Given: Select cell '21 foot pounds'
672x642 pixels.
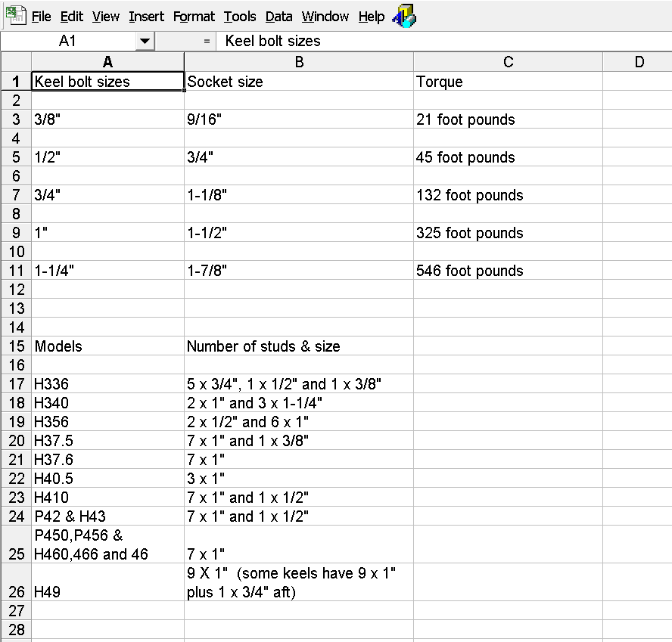Looking at the screenshot, I should 509,119.
